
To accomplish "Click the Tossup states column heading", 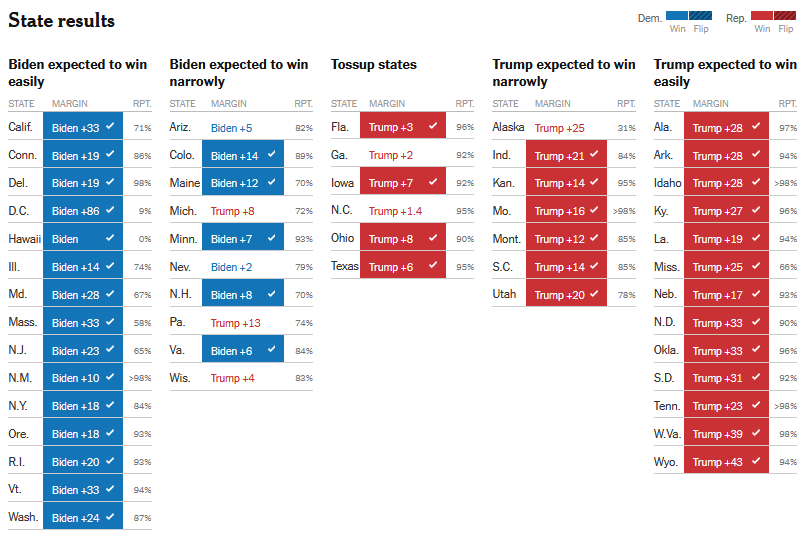I will click(x=374, y=64).
